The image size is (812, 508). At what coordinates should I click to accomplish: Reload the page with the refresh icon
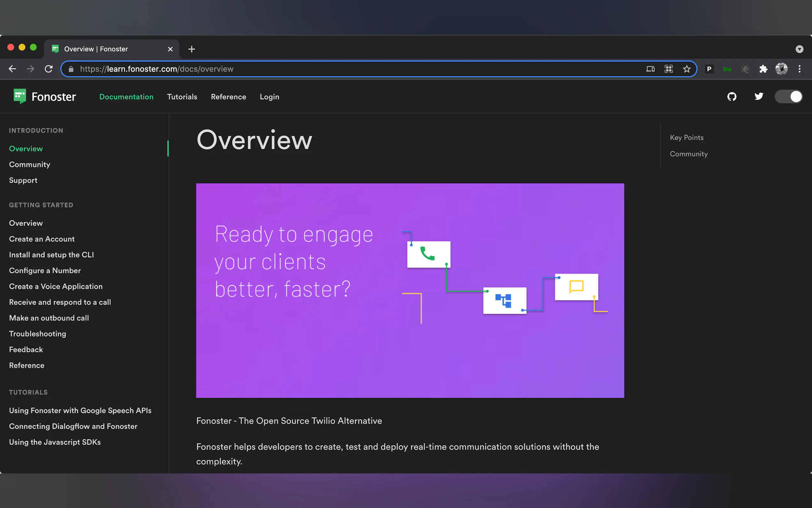pos(49,69)
